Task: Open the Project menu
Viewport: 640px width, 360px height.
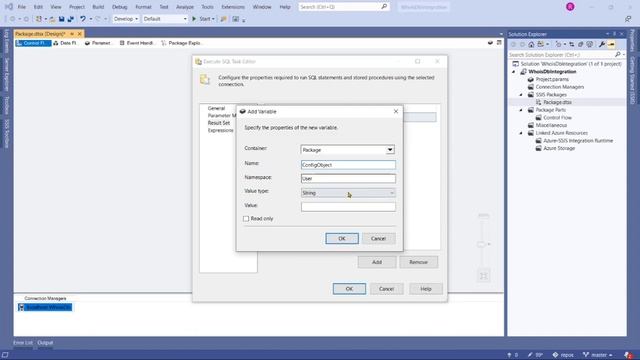Action: (77, 7)
